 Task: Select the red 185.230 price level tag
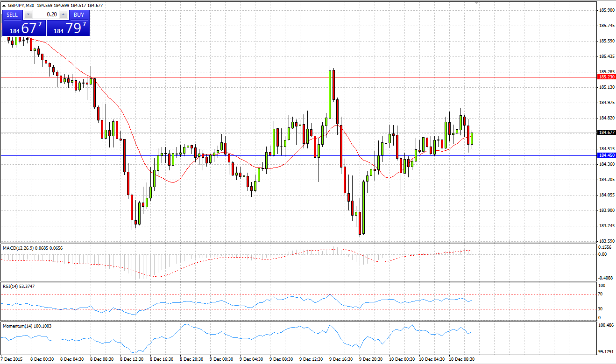pos(606,77)
